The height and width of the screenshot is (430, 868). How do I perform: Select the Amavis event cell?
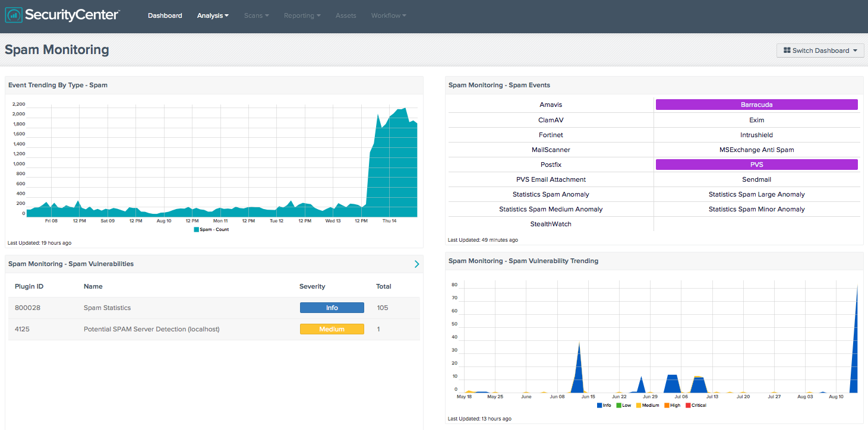[551, 105]
